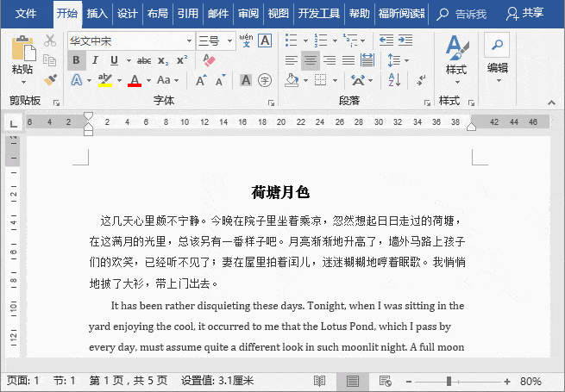Select the Format Painter brush icon

click(50, 80)
